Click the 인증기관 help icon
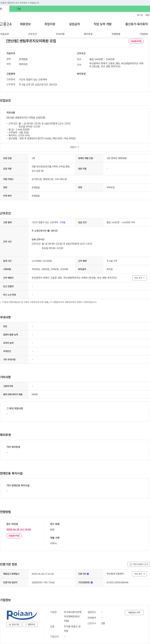Viewport: 150px width, 644px height. [x=88, y=574]
